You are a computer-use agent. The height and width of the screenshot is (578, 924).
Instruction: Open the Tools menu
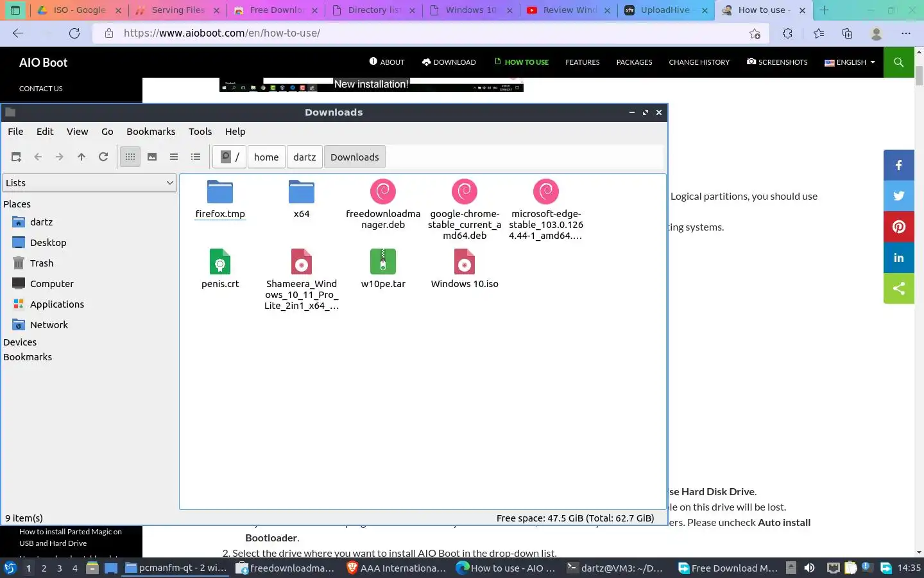(x=200, y=131)
